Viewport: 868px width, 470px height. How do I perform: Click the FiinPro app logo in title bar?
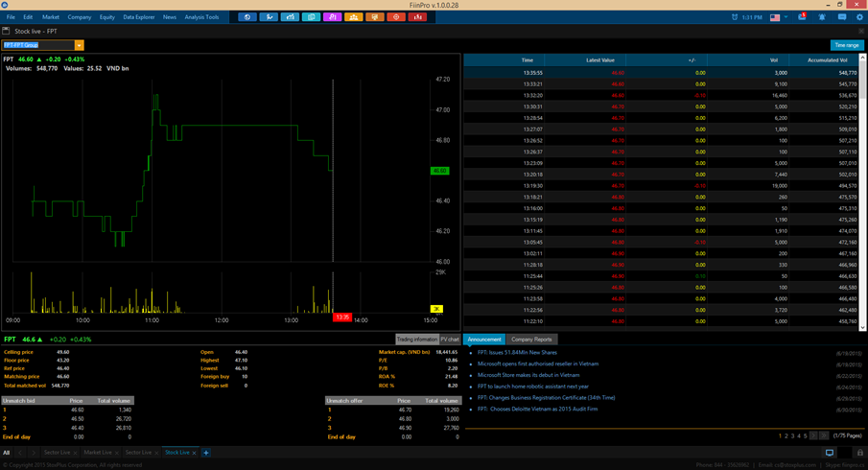pos(5,5)
